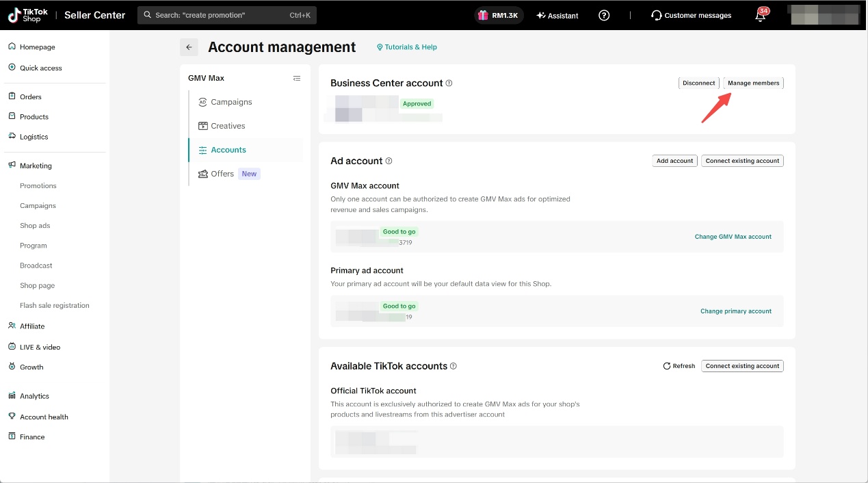Viewport: 868px width, 483px height.
Task: Click the Manage members button
Action: (x=753, y=83)
